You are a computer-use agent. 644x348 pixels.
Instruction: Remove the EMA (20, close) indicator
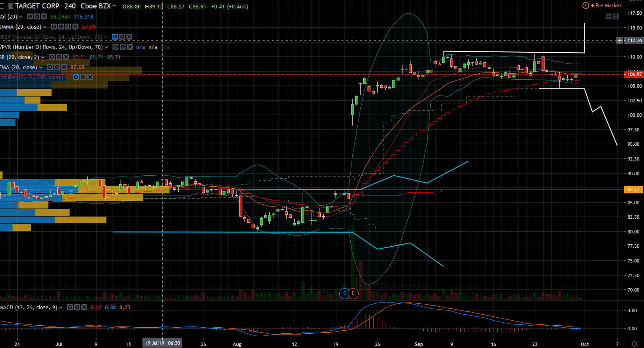tap(64, 67)
